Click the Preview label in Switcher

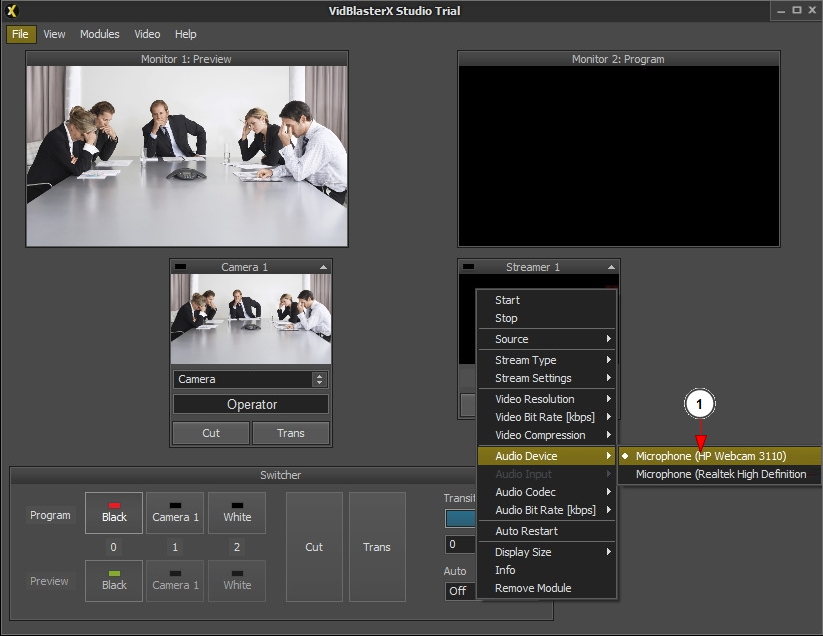tap(49, 581)
